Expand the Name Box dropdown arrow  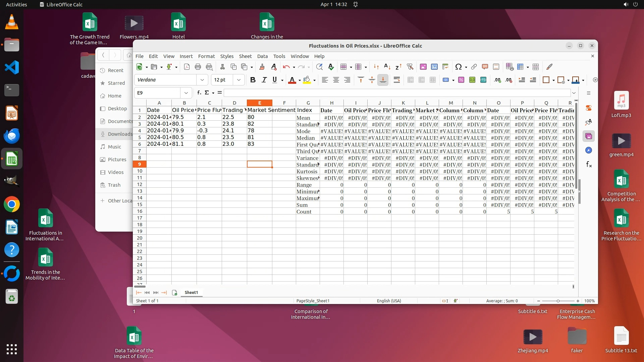pos(186,93)
